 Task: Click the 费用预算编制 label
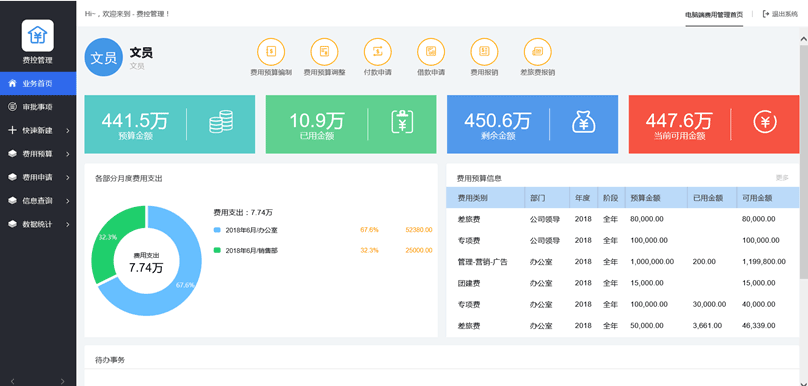tap(271, 73)
